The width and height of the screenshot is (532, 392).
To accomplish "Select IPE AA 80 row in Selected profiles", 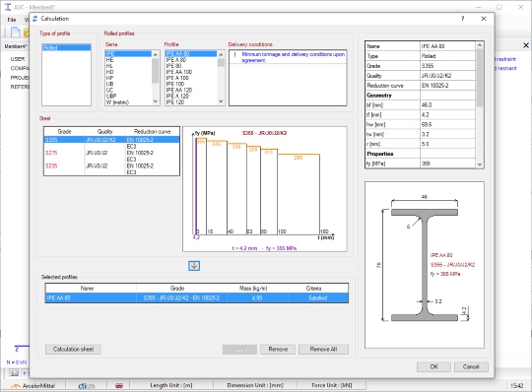I will pos(197,298).
